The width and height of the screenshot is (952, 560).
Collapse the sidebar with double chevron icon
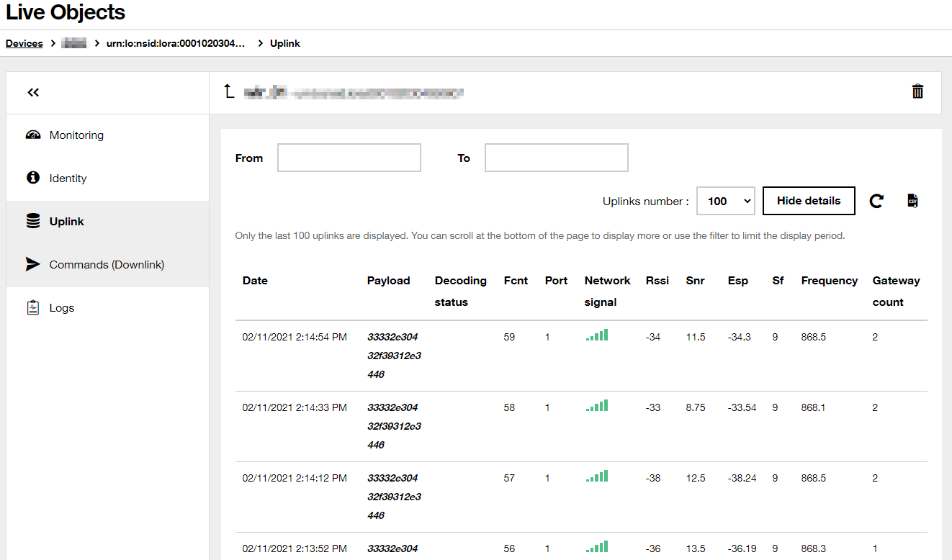tap(33, 92)
